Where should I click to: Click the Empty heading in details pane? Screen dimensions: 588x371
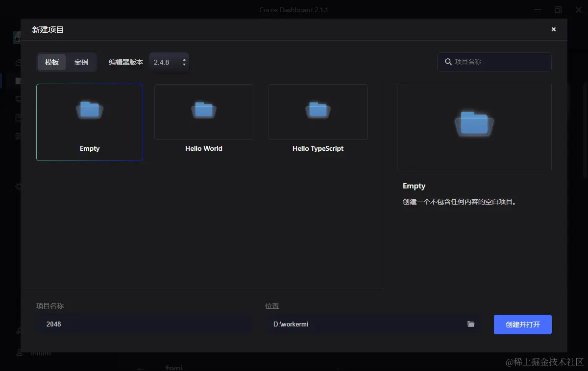click(414, 186)
